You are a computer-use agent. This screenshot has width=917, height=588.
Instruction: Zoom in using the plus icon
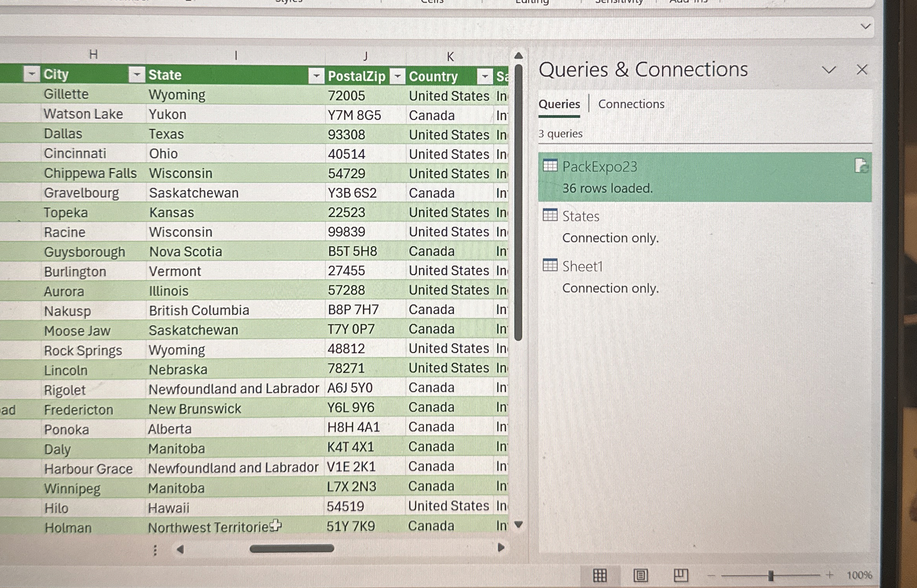click(x=829, y=575)
